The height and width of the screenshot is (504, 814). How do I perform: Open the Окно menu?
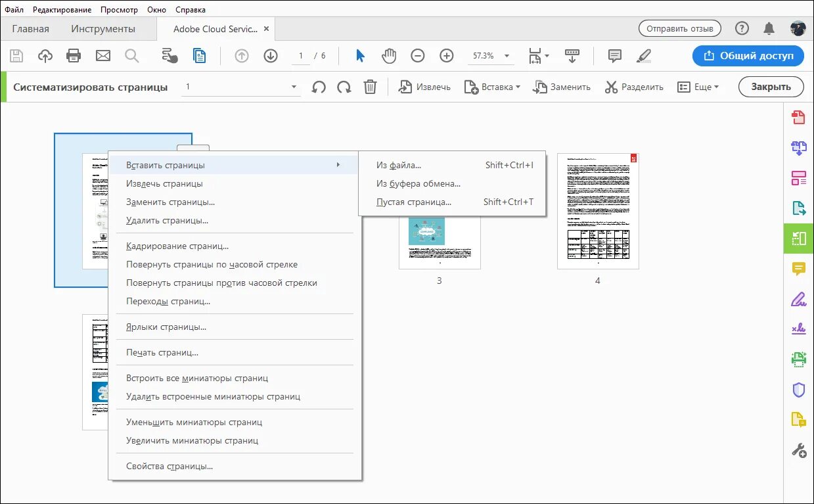point(157,10)
